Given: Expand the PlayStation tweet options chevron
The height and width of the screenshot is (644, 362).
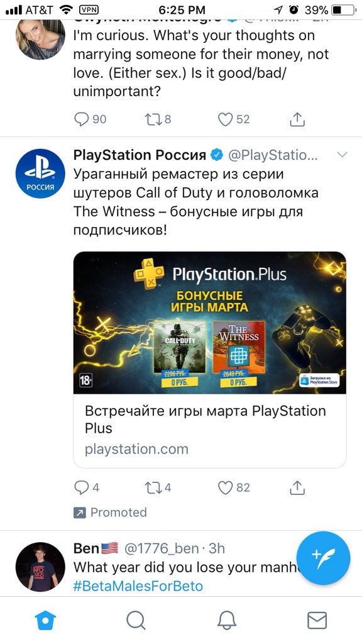Looking at the screenshot, I should click(x=342, y=155).
